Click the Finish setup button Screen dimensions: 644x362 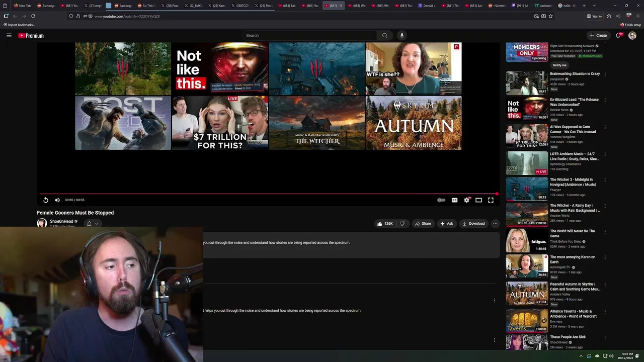[x=630, y=25]
